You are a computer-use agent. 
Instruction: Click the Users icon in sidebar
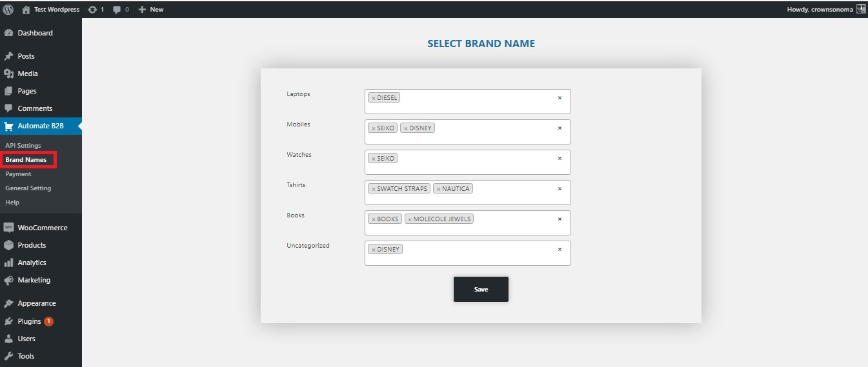coord(8,339)
